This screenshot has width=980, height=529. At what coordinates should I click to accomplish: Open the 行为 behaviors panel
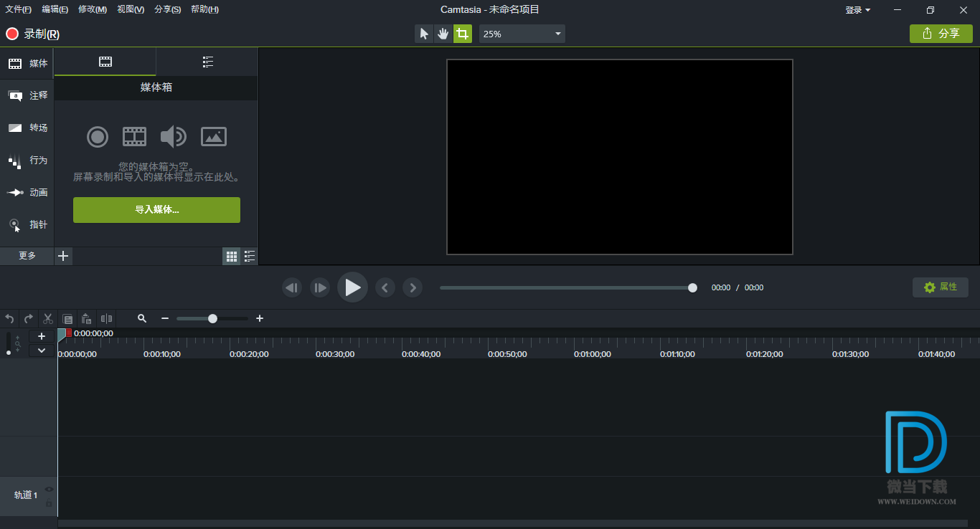[x=27, y=161]
